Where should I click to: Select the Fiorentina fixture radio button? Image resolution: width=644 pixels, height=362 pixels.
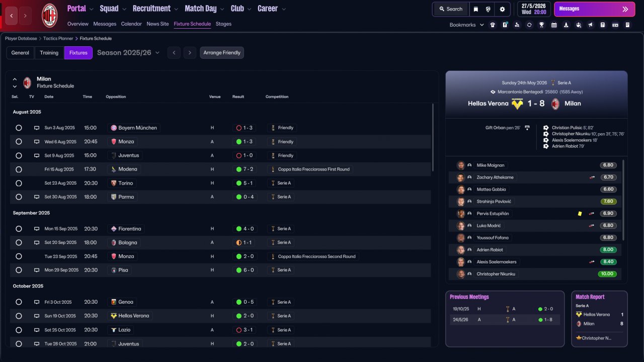click(x=19, y=229)
